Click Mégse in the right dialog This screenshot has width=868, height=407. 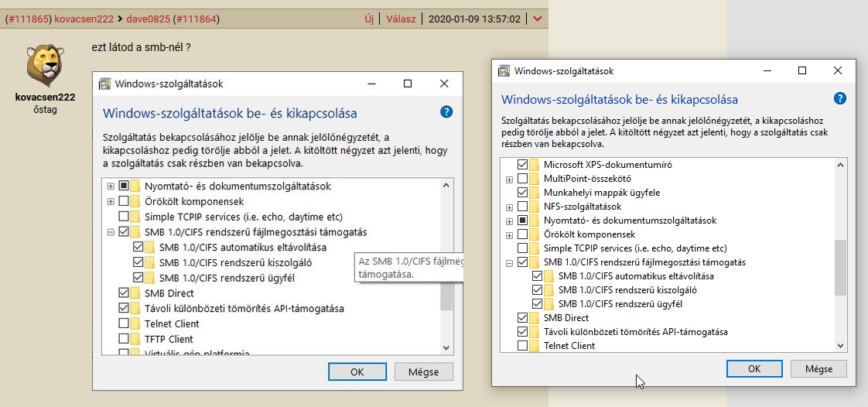pyautogui.click(x=818, y=368)
